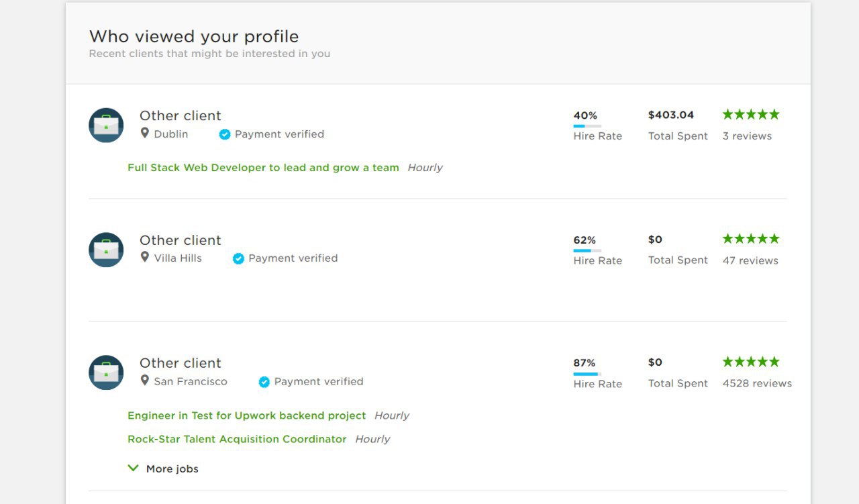Open the Full Stack Web Developer job link

pos(263,168)
